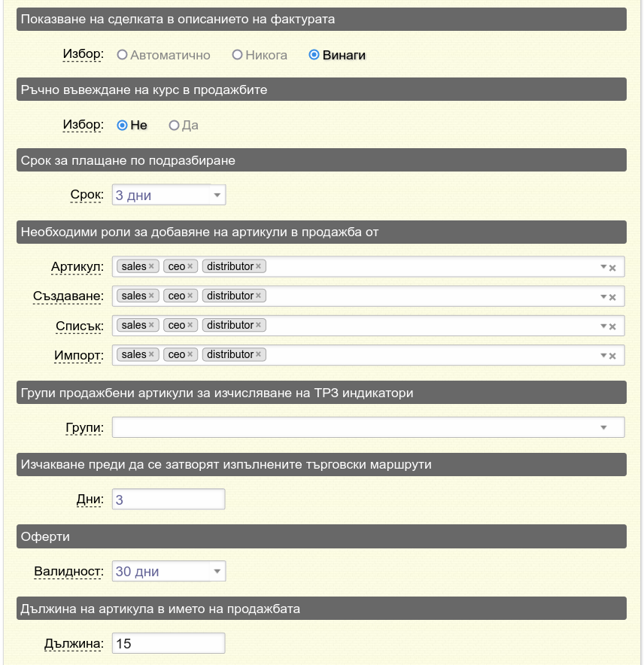Click the Дължина input field
This screenshot has height=665, width=644.
(169, 643)
